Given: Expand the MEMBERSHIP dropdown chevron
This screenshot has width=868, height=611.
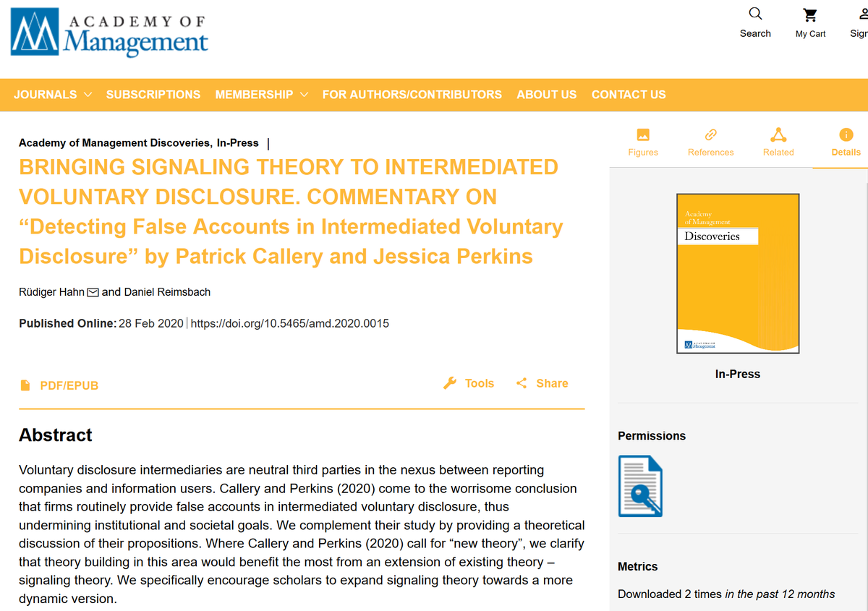Looking at the screenshot, I should (x=304, y=95).
